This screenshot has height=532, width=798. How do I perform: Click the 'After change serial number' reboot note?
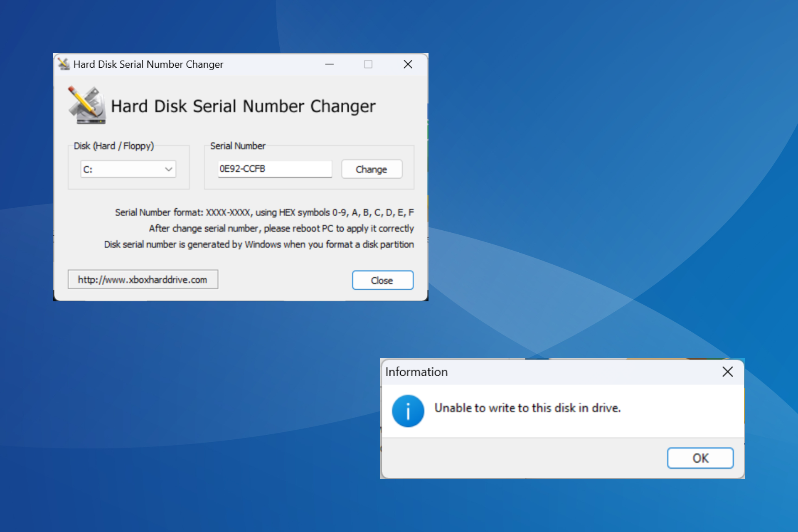pyautogui.click(x=281, y=228)
